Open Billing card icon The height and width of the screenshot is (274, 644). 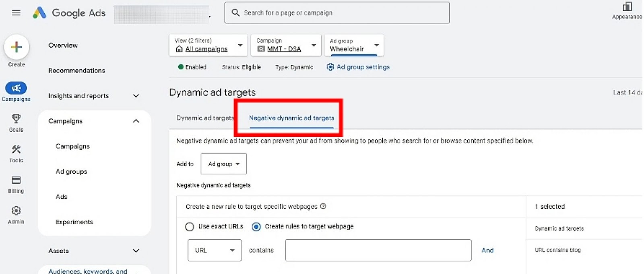pos(16,180)
